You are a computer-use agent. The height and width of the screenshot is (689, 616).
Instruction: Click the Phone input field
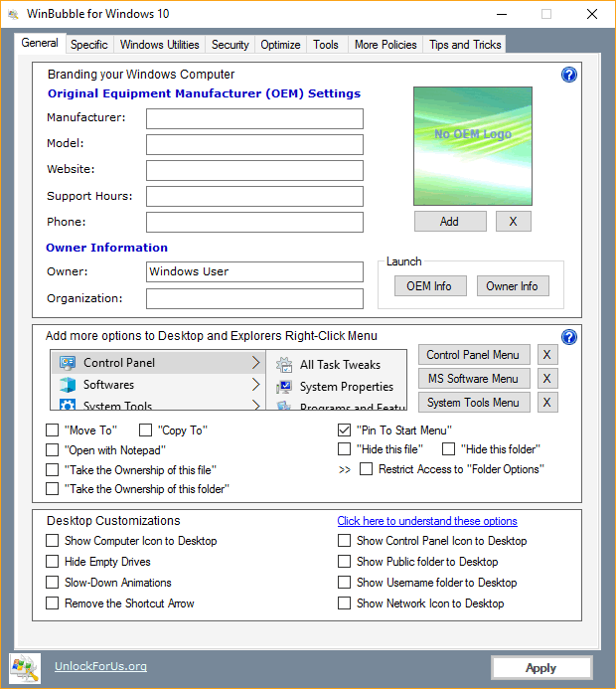point(254,222)
